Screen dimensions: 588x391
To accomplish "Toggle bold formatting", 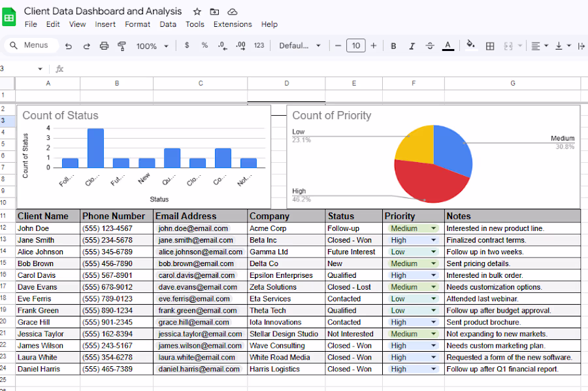I will (x=393, y=46).
